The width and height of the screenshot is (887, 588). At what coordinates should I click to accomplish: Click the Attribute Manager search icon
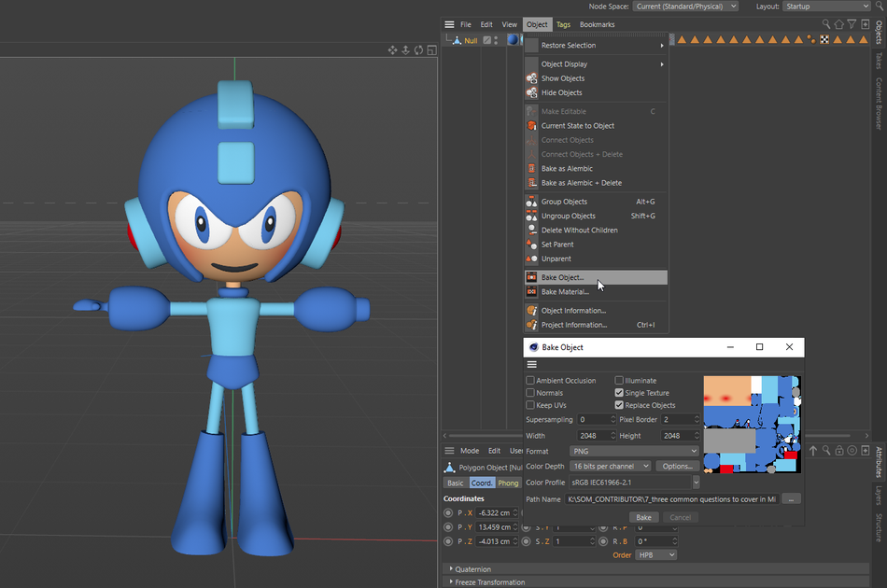click(826, 451)
